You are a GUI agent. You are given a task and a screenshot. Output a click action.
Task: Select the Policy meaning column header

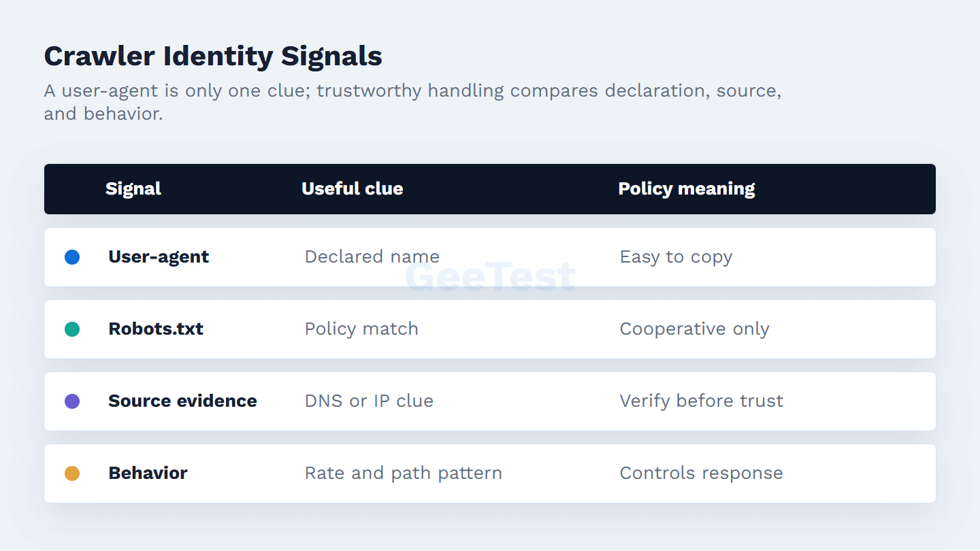687,189
